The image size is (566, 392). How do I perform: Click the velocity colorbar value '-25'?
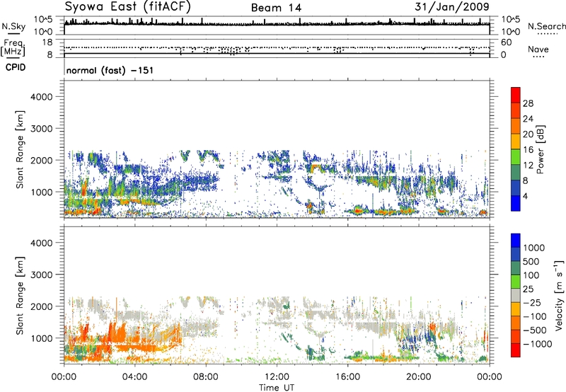pyautogui.click(x=532, y=302)
